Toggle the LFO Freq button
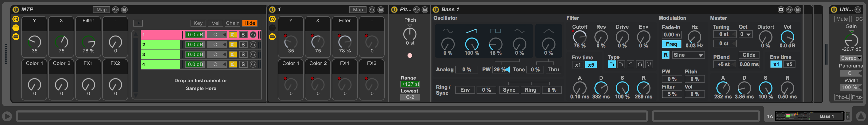 point(671,44)
